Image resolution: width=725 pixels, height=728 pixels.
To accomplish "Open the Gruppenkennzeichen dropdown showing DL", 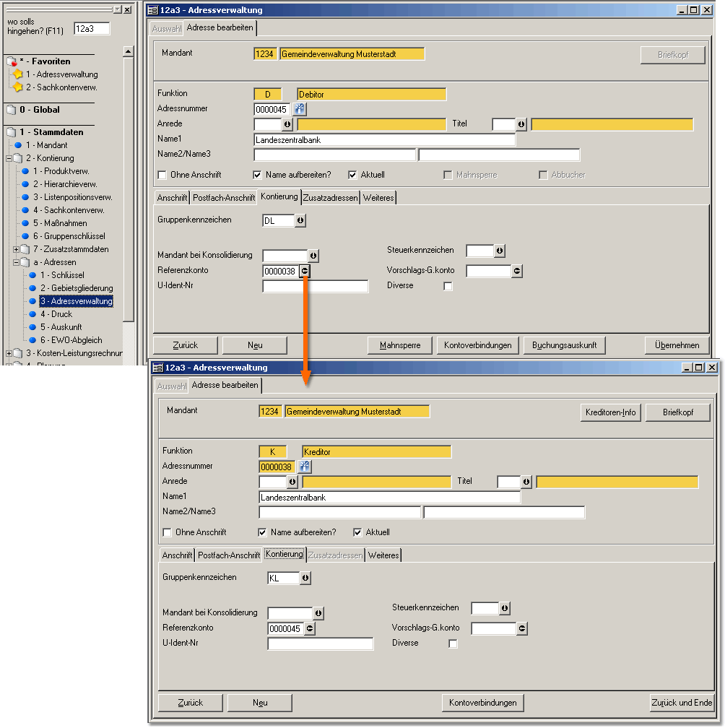I will tap(300, 220).
